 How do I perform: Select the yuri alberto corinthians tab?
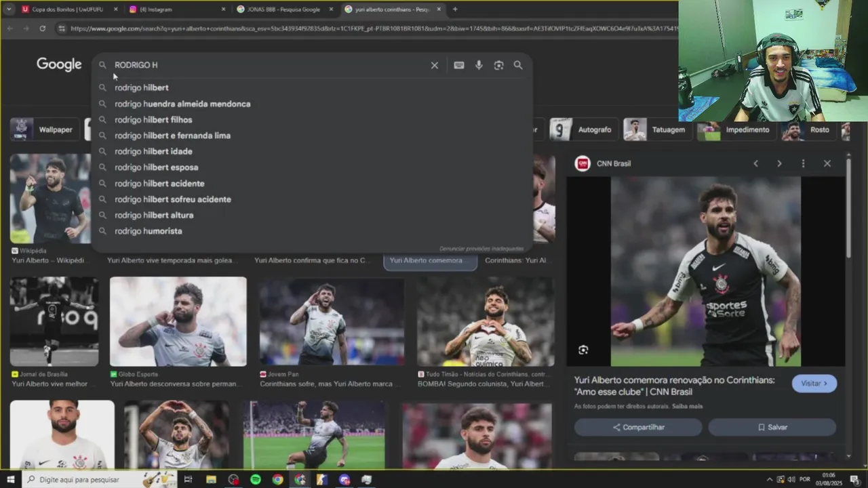point(392,9)
